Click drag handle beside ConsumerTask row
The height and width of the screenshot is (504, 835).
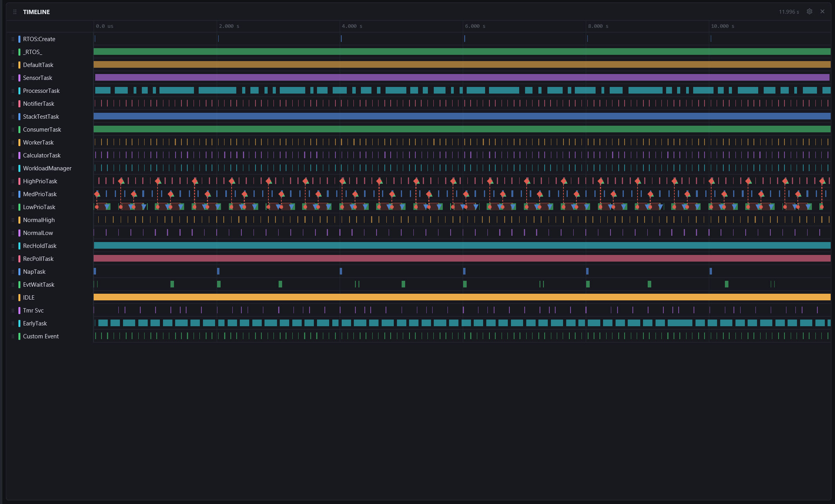point(13,130)
